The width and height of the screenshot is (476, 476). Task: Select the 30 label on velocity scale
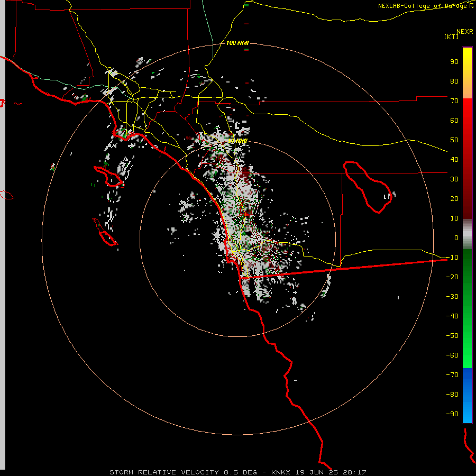pos(454,179)
